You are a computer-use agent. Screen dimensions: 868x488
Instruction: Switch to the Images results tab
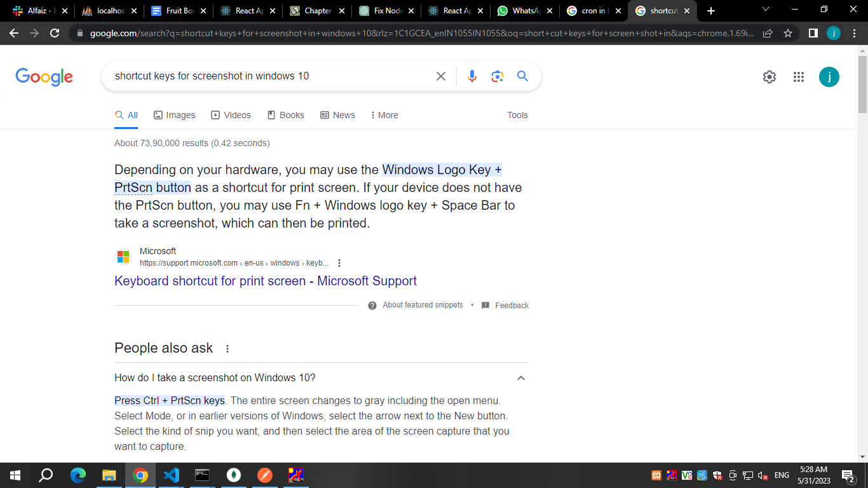click(x=175, y=115)
